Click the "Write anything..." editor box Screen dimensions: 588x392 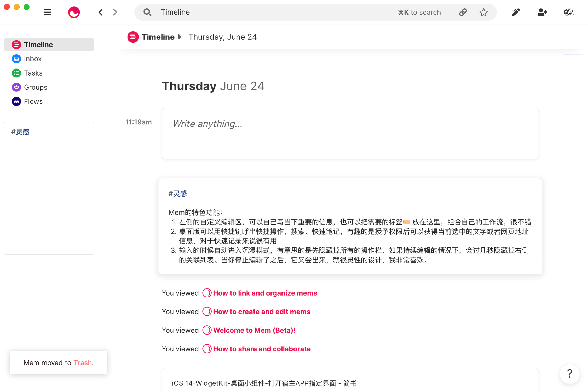tap(350, 133)
